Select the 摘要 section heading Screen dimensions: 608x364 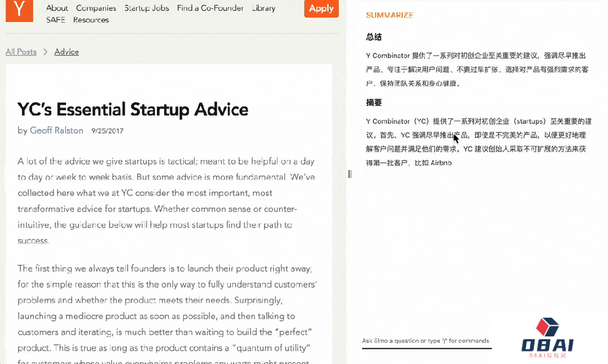(374, 103)
